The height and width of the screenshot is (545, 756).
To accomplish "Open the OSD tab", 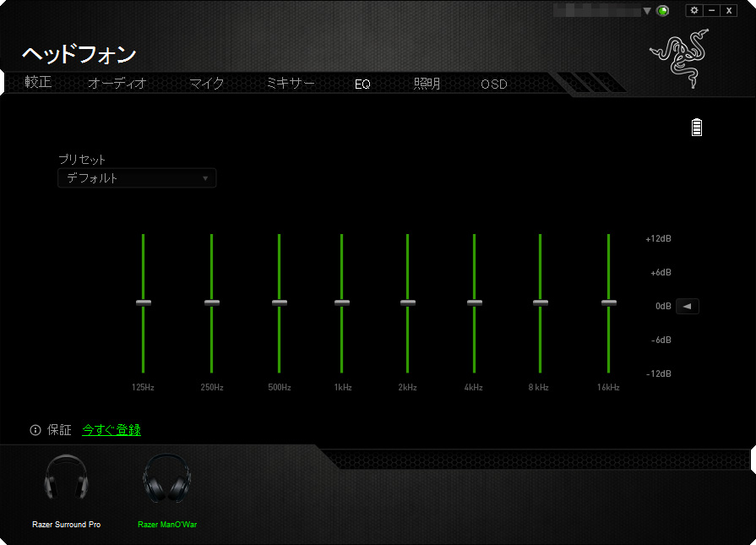I will 493,84.
